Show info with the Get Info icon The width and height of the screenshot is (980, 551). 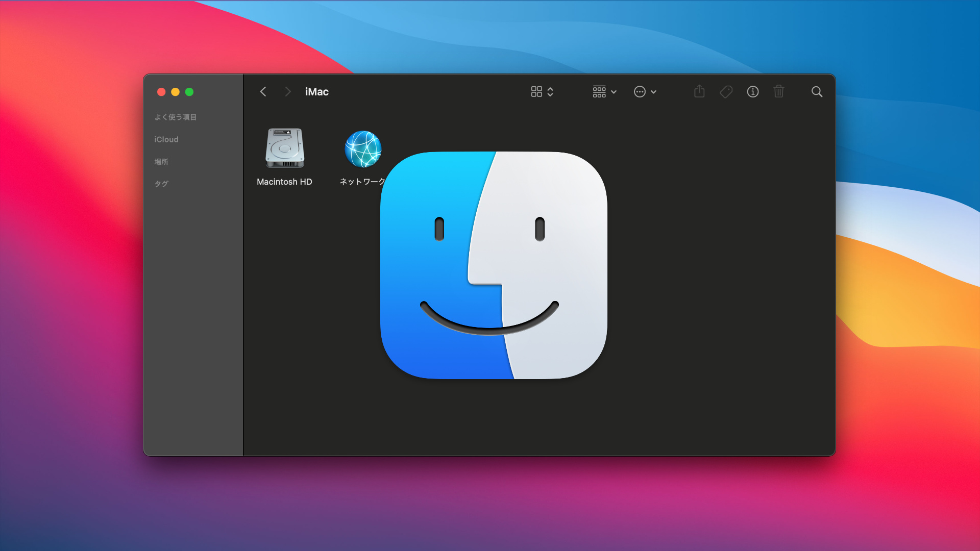[753, 92]
